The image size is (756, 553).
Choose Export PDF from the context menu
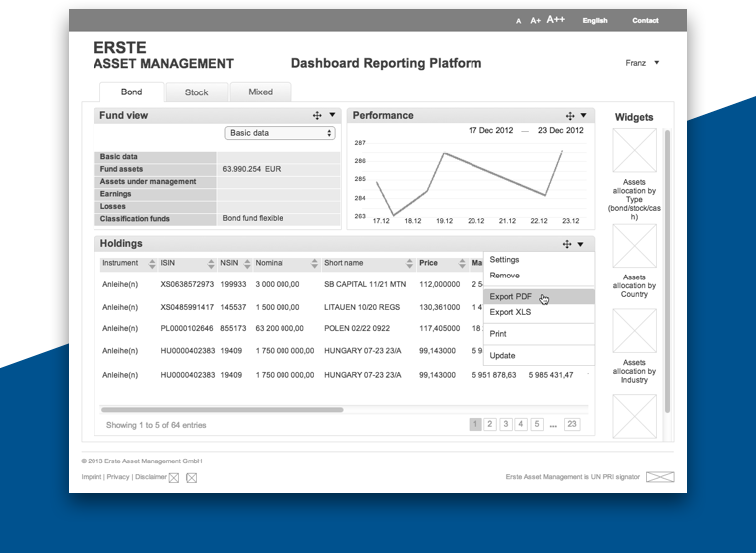[511, 296]
